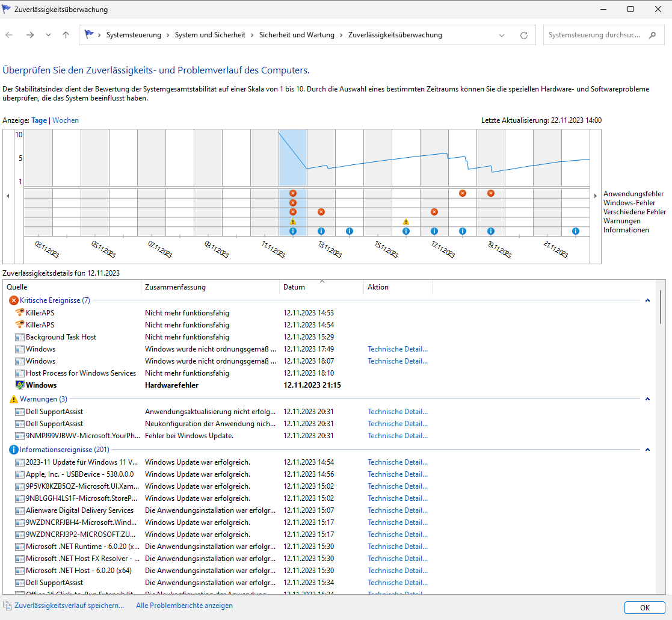
Task: Open Technische Details for Windows 17:49 event
Action: (398, 349)
